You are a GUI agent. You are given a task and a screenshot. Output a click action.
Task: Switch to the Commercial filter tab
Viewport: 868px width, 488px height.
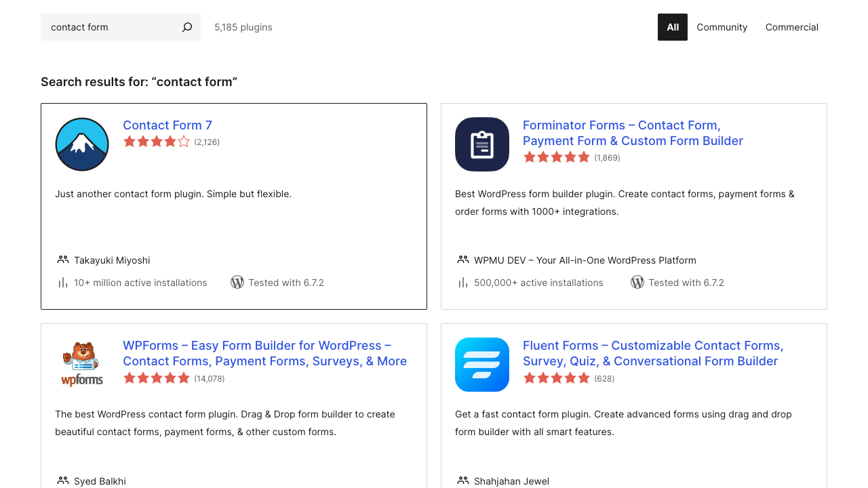click(791, 27)
